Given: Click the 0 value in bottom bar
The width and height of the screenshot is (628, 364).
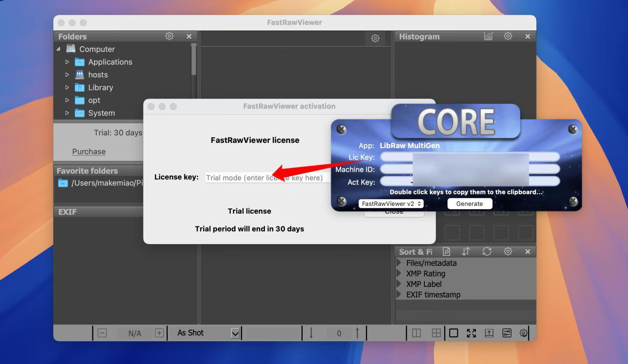Looking at the screenshot, I should click(339, 333).
